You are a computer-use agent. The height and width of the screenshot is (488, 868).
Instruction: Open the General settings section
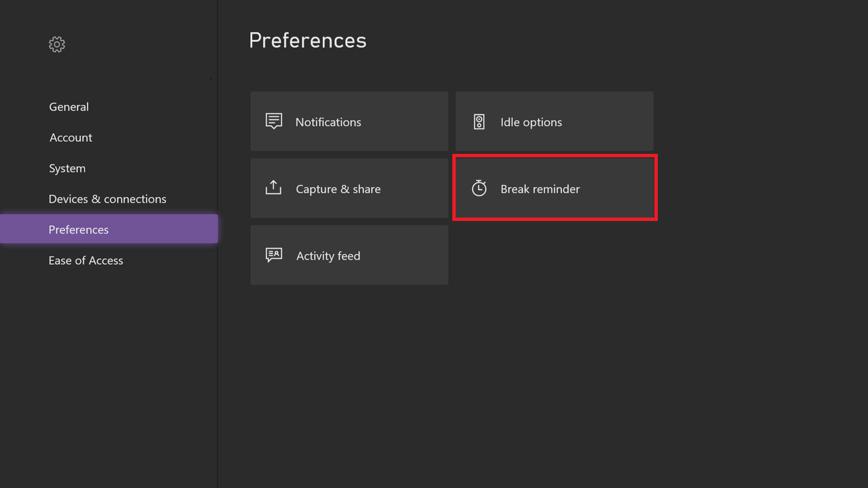68,107
